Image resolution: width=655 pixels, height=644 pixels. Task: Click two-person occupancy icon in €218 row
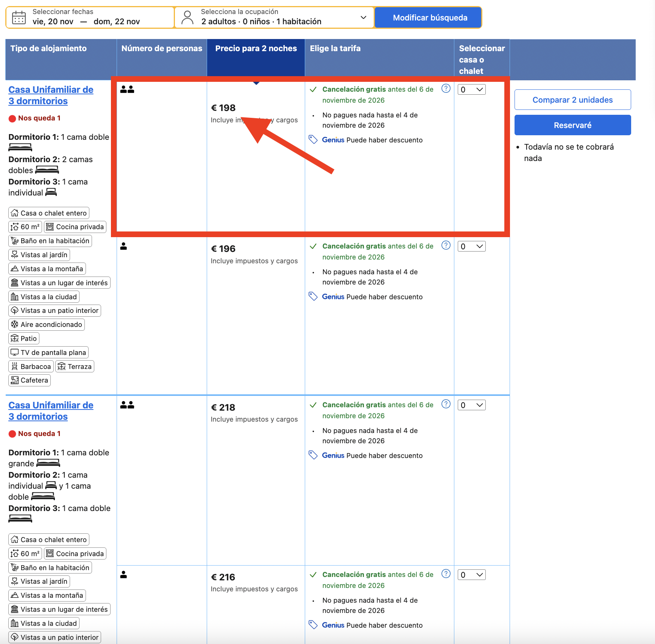pos(127,405)
